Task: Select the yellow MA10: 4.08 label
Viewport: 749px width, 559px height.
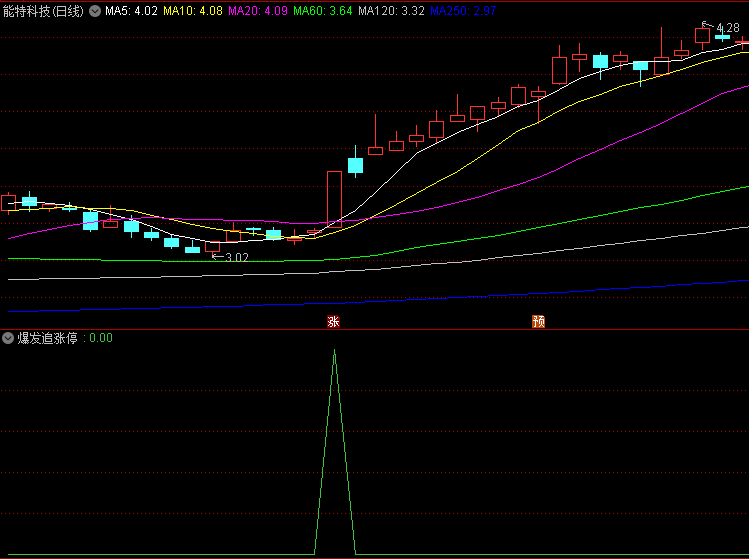Action: pyautogui.click(x=193, y=12)
